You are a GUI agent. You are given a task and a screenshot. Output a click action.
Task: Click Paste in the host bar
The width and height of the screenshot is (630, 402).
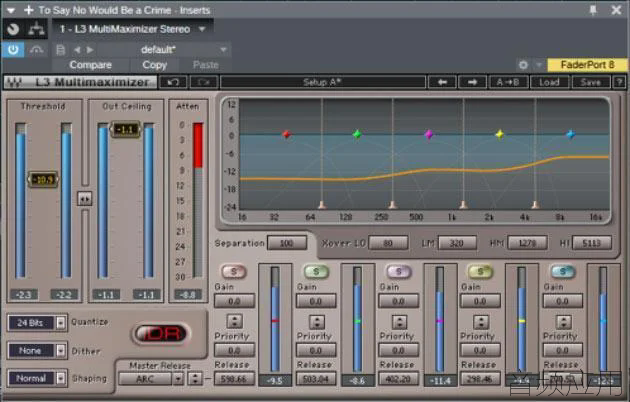[205, 65]
